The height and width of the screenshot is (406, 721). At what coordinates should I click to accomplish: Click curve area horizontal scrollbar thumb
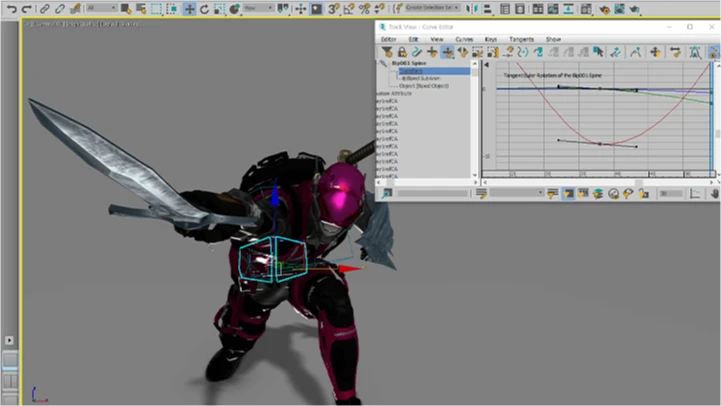pos(639,182)
